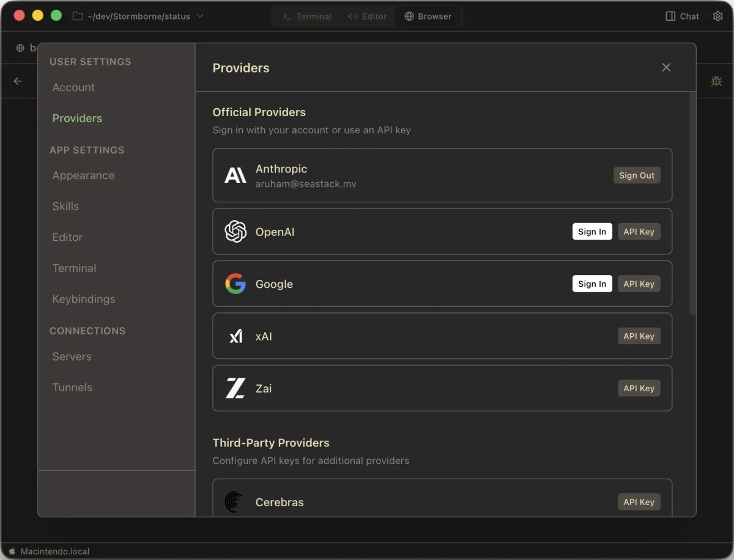Select the xAI provider icon
This screenshot has height=560, width=734.
coord(235,336)
